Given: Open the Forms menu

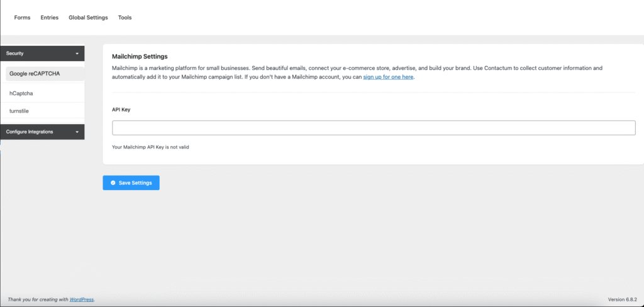Looking at the screenshot, I should (22, 18).
